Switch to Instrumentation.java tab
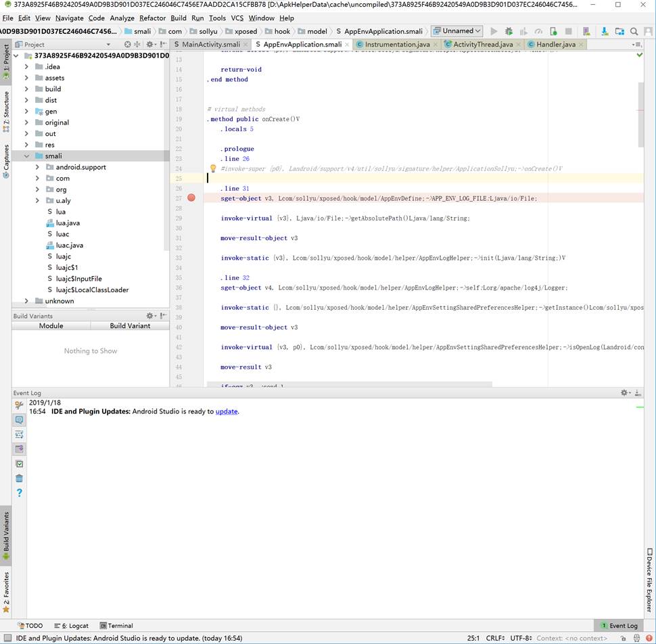The width and height of the screenshot is (656, 644). pyautogui.click(x=396, y=45)
